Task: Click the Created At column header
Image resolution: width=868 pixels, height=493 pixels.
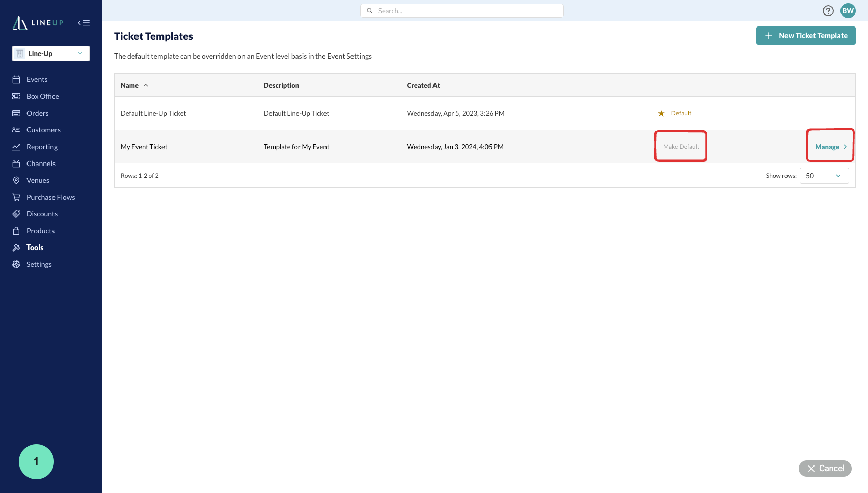Action: tap(423, 85)
